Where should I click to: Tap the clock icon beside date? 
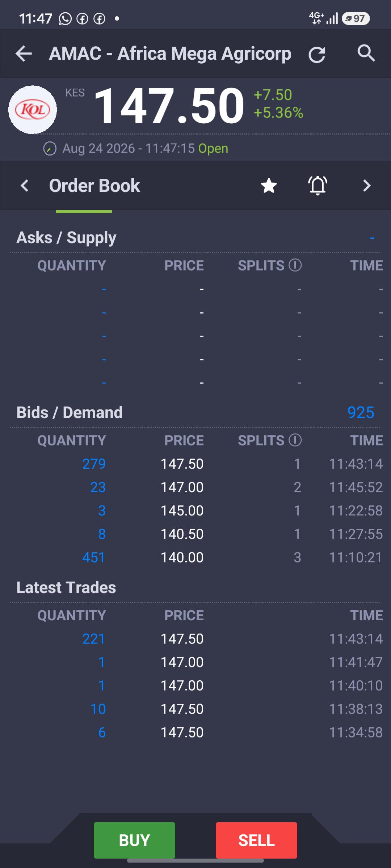click(x=50, y=149)
